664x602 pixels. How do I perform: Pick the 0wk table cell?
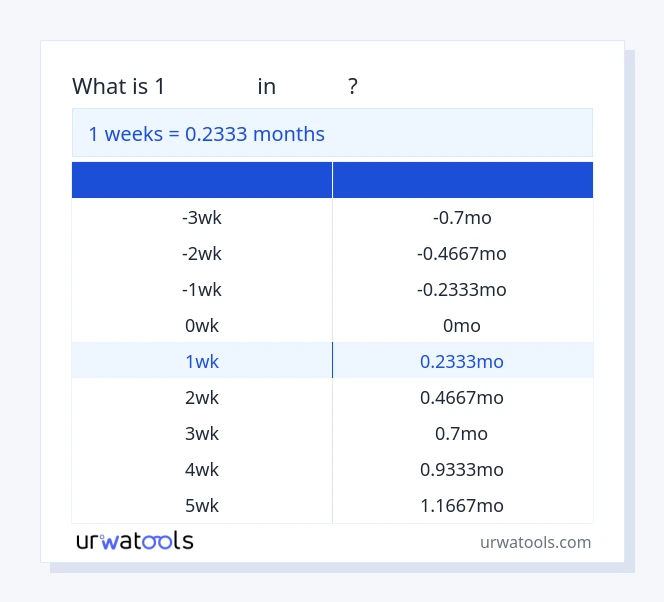click(x=202, y=325)
